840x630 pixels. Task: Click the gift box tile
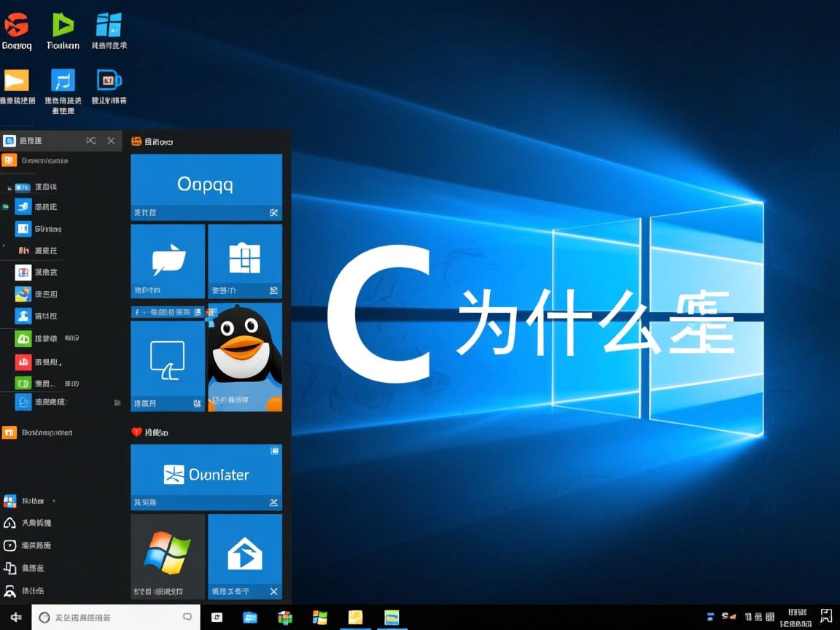coord(245,260)
